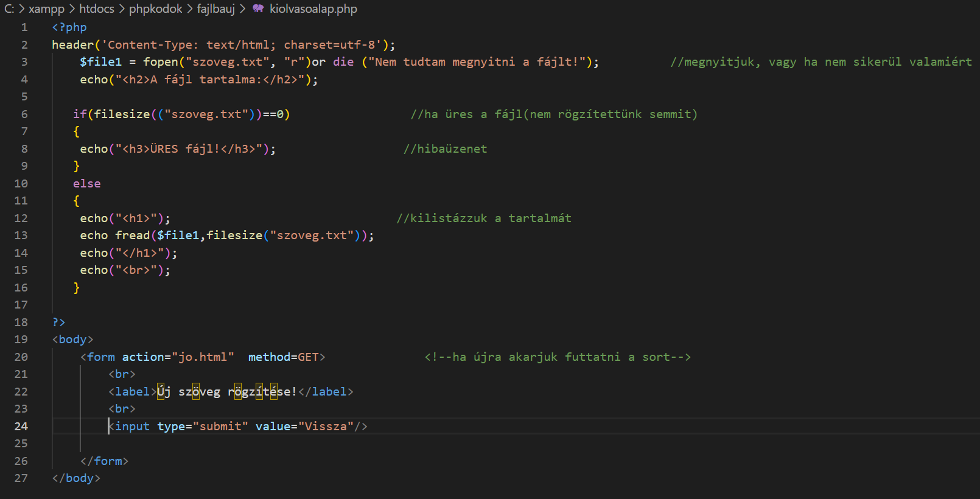Click the "Vissza" value string in input tag
Viewport: 980px width, 499px height.
[326, 427]
